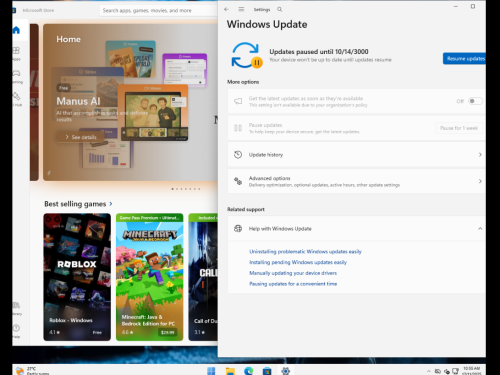The width and height of the screenshot is (500, 375).
Task: Open 'Manually updating your device drivers' link
Action: [x=293, y=273]
